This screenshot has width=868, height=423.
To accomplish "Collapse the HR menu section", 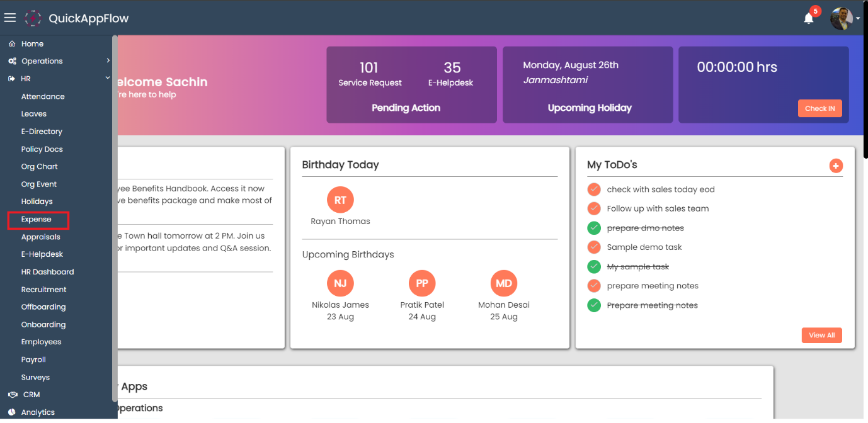I will pos(108,79).
